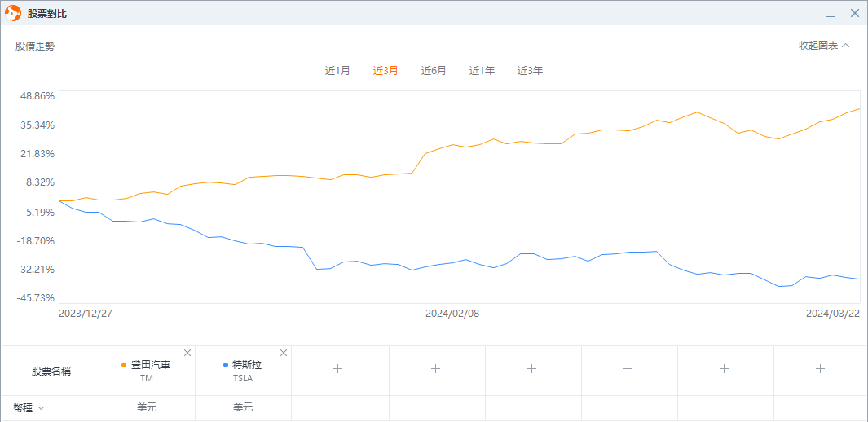Click the orange app logo icon
The image size is (868, 422).
(x=13, y=13)
